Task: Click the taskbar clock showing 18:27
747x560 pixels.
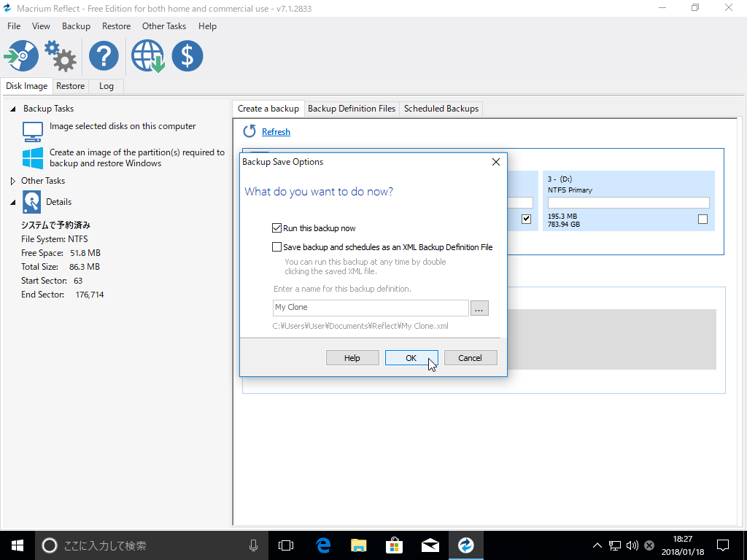Action: [x=682, y=545]
